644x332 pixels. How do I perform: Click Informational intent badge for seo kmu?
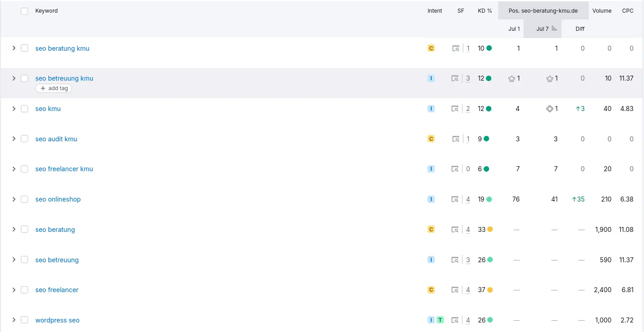point(431,109)
